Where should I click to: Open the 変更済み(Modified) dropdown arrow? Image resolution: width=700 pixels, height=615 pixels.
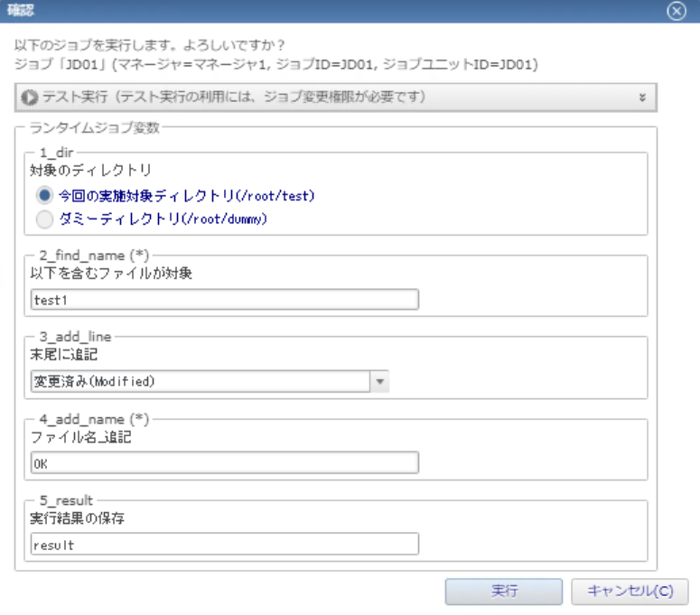coord(380,382)
